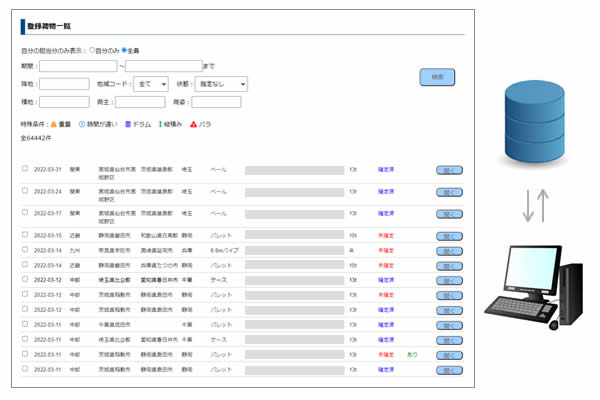The image size is (600, 400).
Task: Click the 縦積み stacking icon
Action: point(160,123)
